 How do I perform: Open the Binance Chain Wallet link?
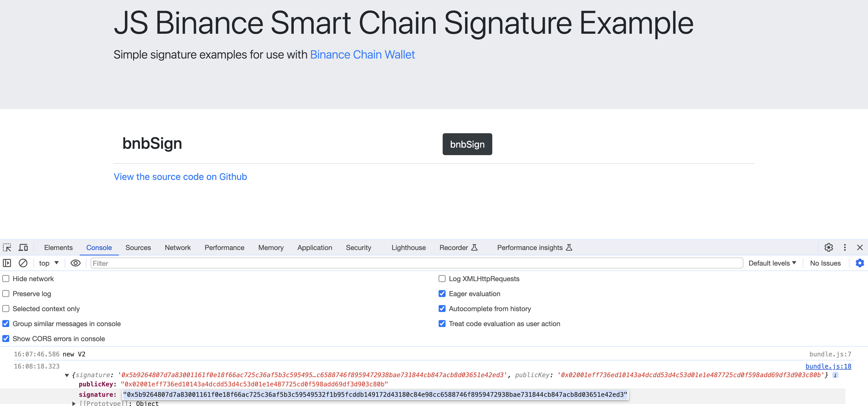362,54
